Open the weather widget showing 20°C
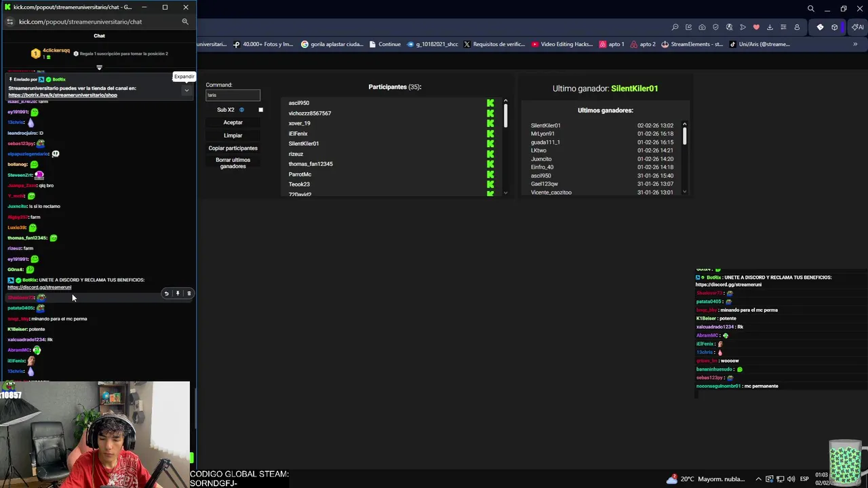The height and width of the screenshot is (488, 868). point(705,479)
